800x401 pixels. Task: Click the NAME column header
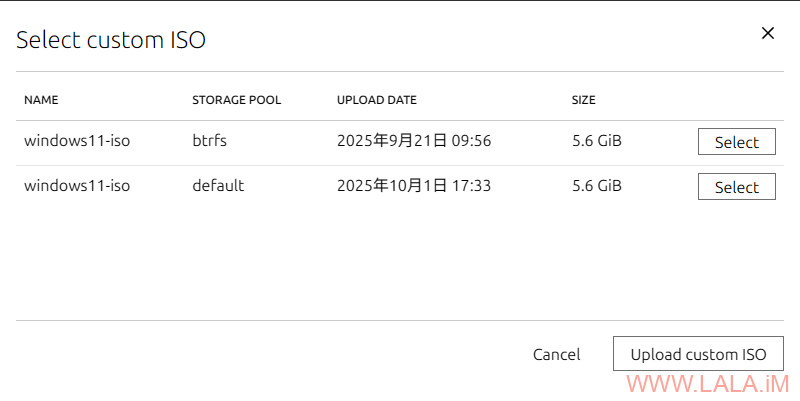[42, 100]
